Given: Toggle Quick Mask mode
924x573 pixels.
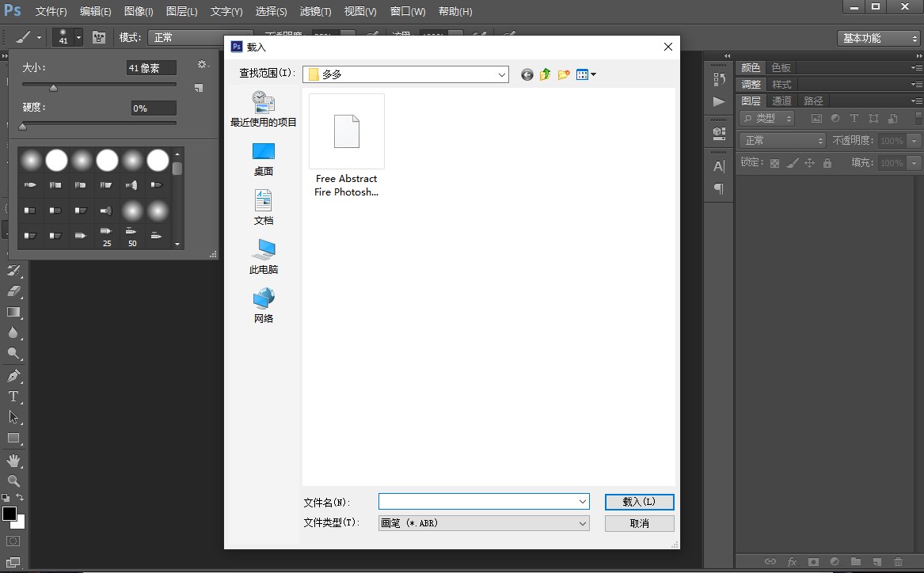Looking at the screenshot, I should click(13, 541).
